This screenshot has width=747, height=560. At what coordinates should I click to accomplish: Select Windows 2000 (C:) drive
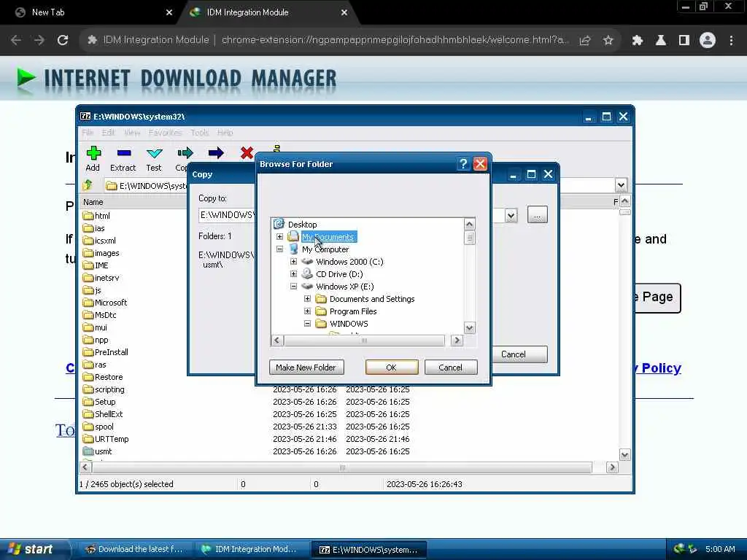349,262
